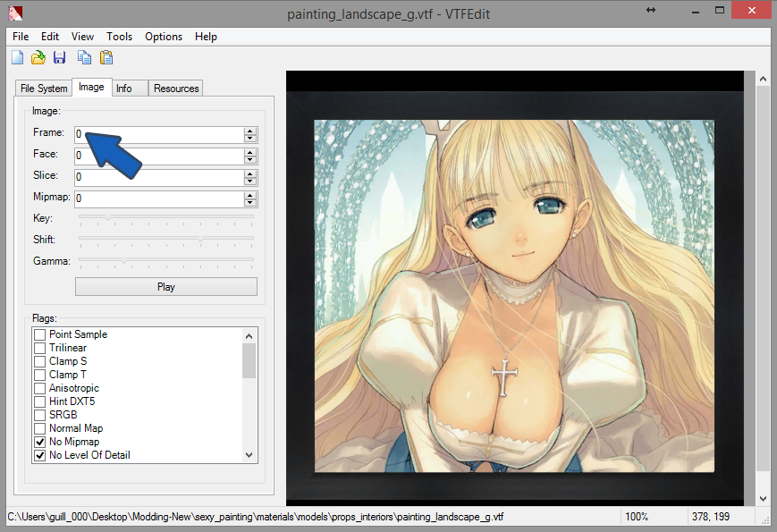Enable the Clamp T flag
This screenshot has height=532, width=777.
39,375
